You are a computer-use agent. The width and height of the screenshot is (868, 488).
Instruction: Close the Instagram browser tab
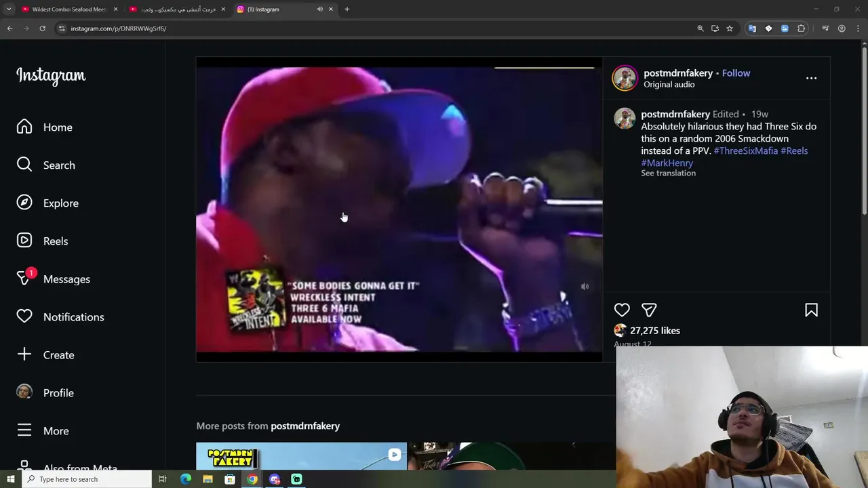tap(331, 9)
